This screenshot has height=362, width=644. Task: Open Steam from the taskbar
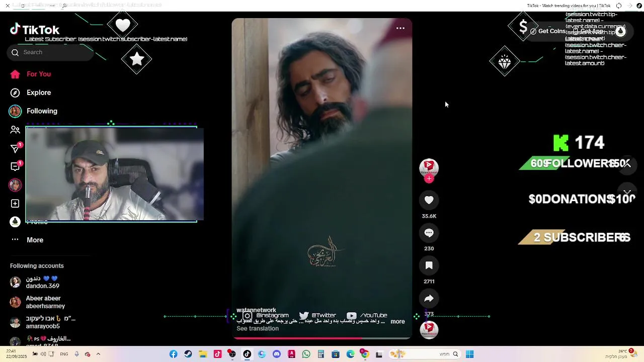(188, 354)
